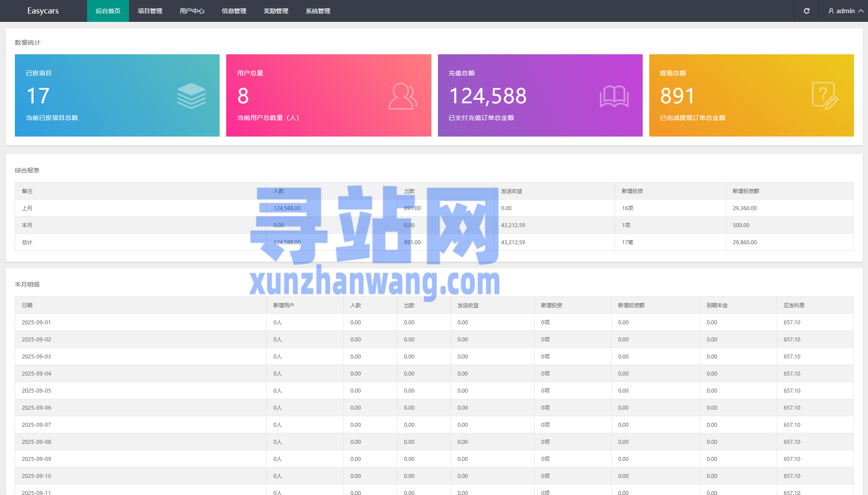Screen dimensions: 868x495
Task: Open the 项目管理 menu
Action: (150, 11)
